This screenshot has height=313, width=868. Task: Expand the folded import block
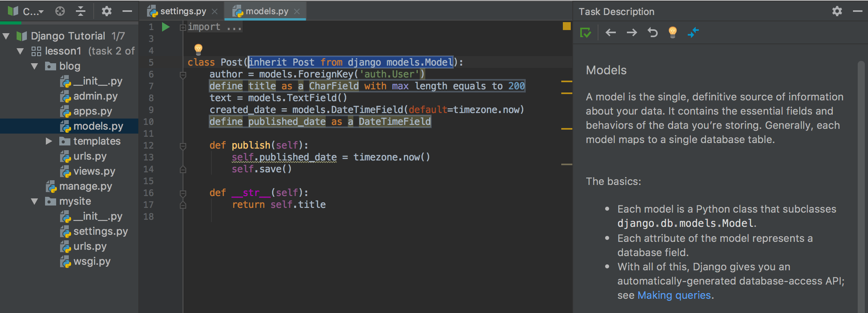[183, 27]
